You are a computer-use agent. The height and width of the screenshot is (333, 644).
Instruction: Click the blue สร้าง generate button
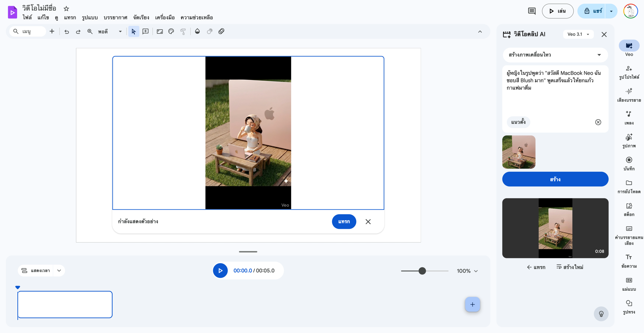tap(555, 179)
